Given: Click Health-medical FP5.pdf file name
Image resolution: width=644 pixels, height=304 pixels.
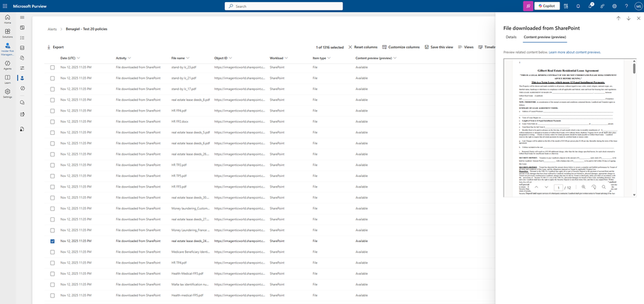Looking at the screenshot, I should pyautogui.click(x=187, y=295).
